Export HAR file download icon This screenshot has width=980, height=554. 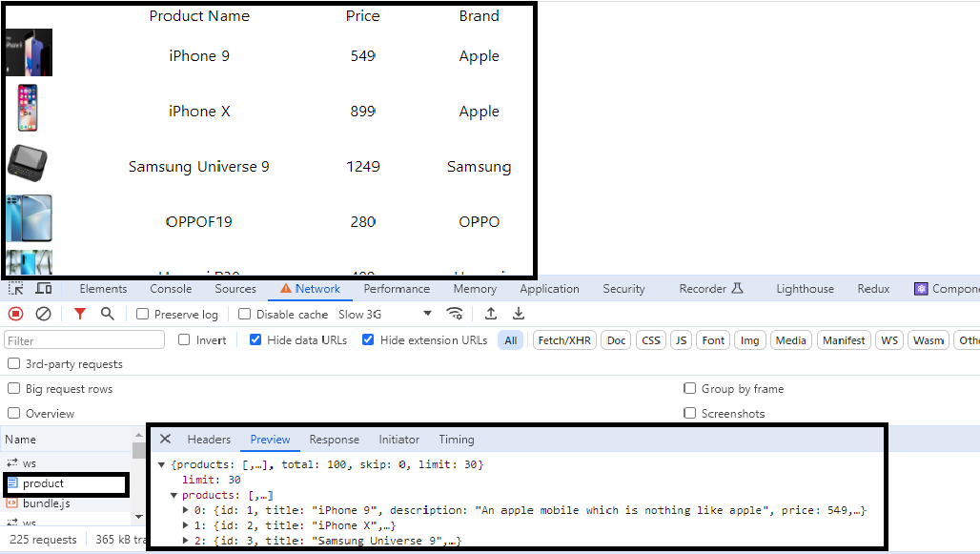pyautogui.click(x=519, y=314)
